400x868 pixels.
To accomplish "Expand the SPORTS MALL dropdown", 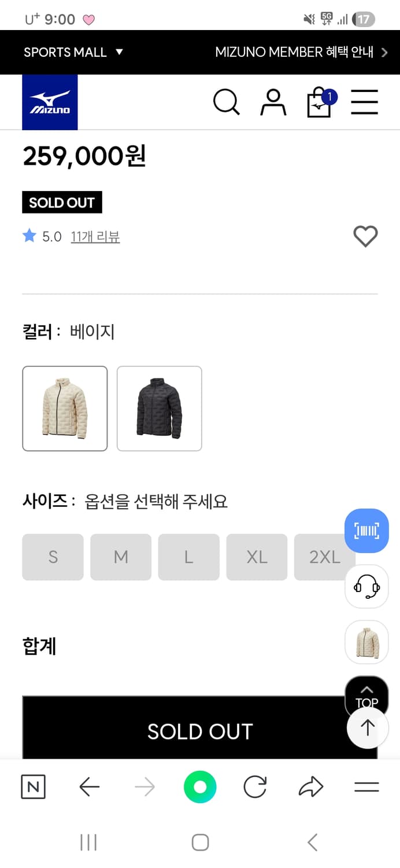I will (72, 52).
